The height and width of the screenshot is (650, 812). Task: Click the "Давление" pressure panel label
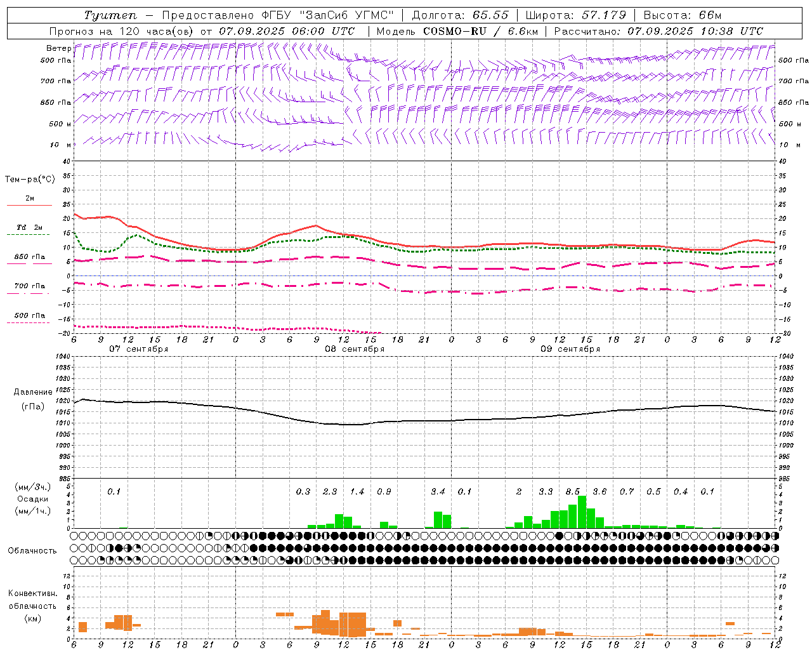click(x=33, y=392)
